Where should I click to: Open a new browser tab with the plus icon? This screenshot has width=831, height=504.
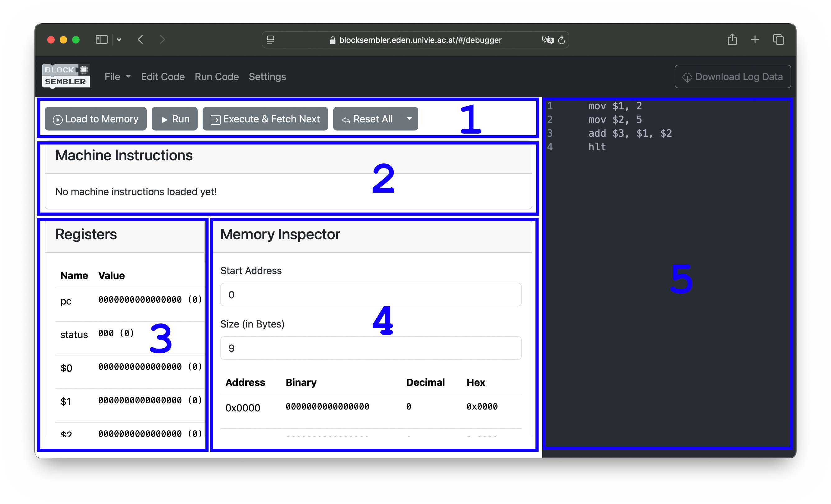(755, 39)
